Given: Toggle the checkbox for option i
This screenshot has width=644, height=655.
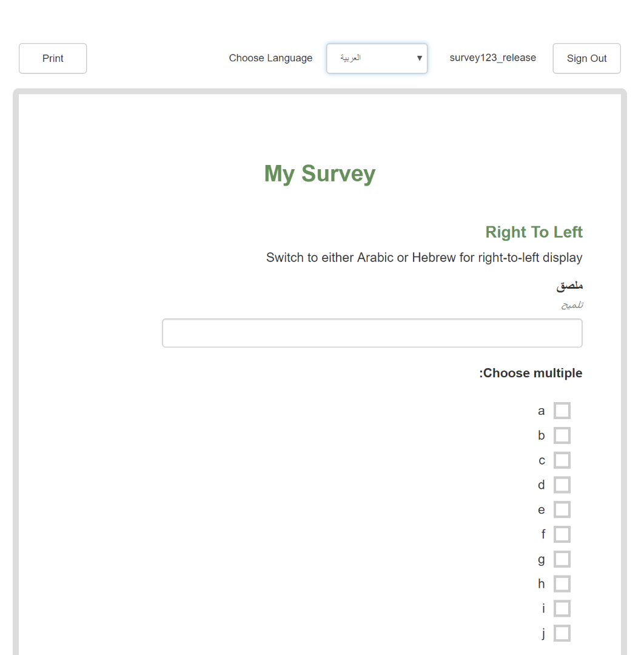Looking at the screenshot, I should (562, 608).
